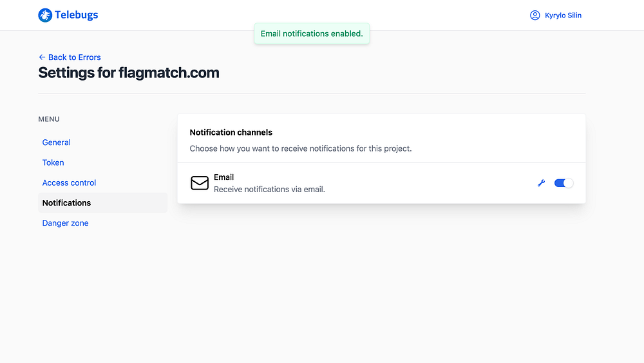
Task: Click 'Receive notifications via email.' description
Action: pos(269,190)
